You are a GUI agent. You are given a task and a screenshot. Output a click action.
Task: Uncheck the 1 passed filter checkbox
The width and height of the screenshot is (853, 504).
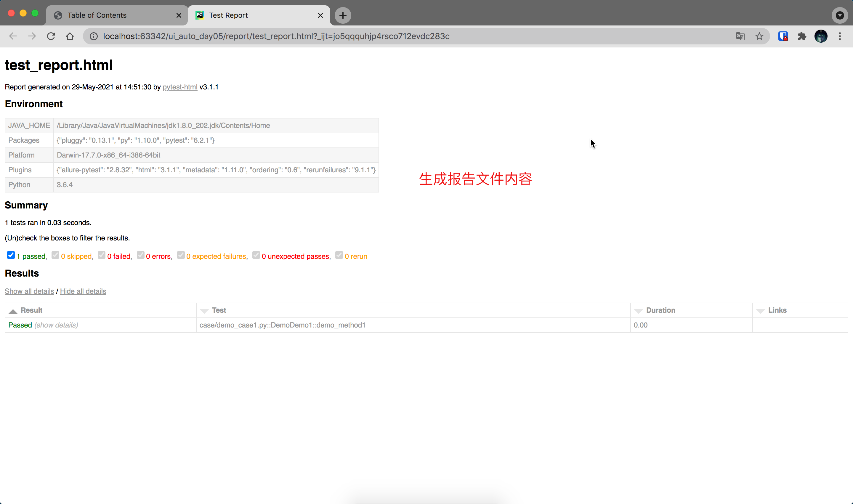(x=11, y=255)
